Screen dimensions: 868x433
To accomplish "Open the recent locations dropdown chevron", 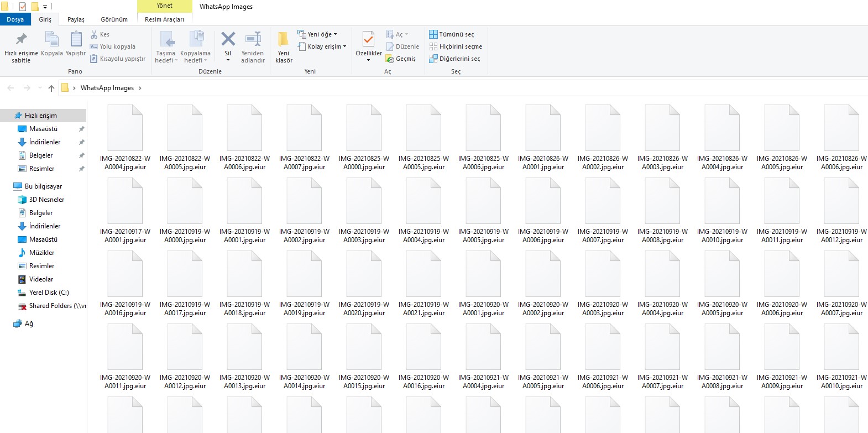I will [40, 88].
